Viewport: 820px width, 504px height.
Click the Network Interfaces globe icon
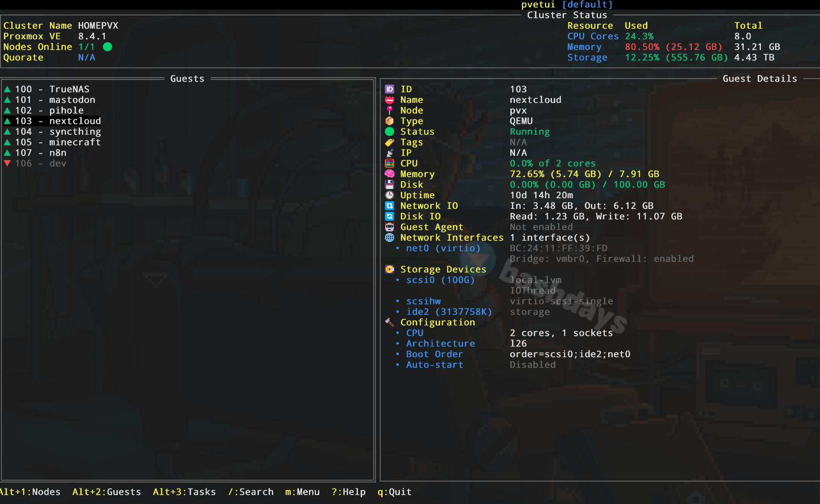click(x=389, y=238)
